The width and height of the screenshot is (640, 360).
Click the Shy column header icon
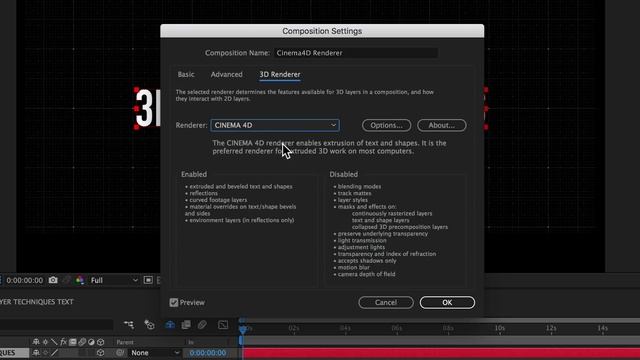tap(36, 342)
